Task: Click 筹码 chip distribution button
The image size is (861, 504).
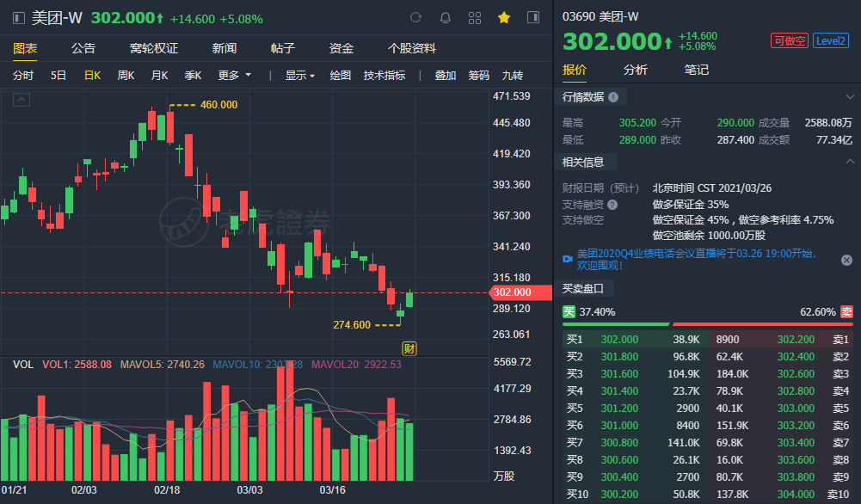Action: [x=479, y=75]
